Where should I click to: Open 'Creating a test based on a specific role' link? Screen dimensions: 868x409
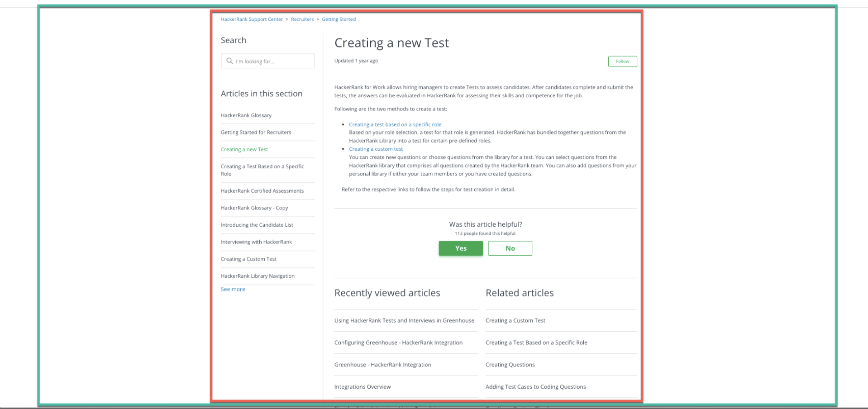(x=395, y=124)
